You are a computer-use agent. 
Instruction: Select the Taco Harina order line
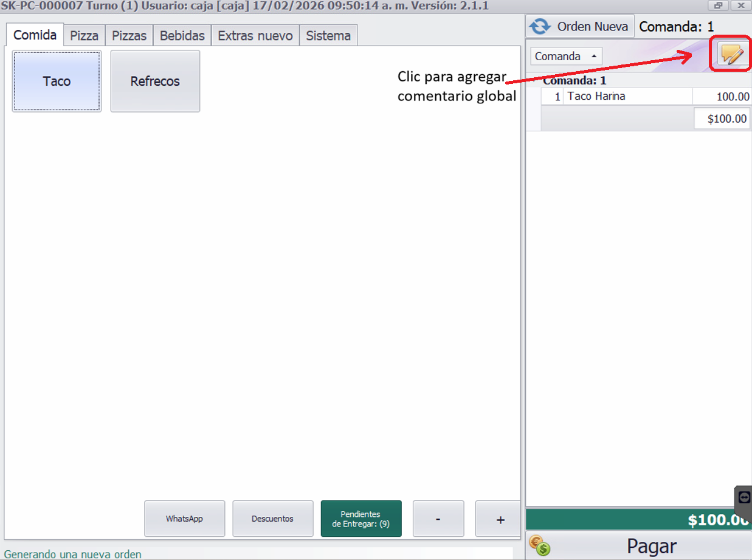pyautogui.click(x=626, y=96)
